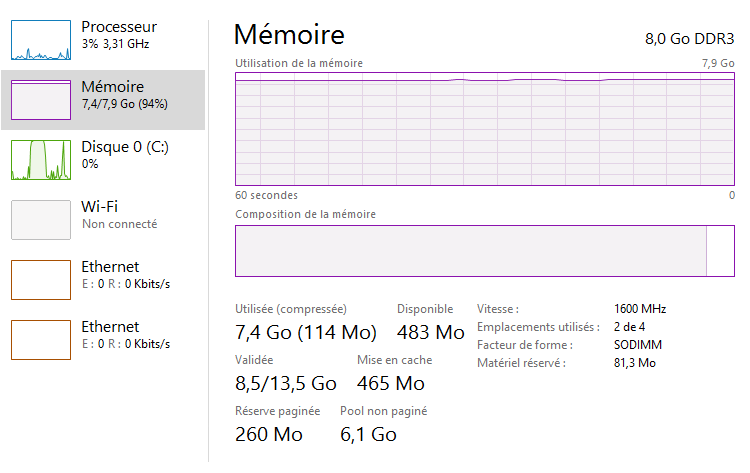750x473 pixels.
Task: Click the Composition de la mémoire bar
Action: [470, 251]
